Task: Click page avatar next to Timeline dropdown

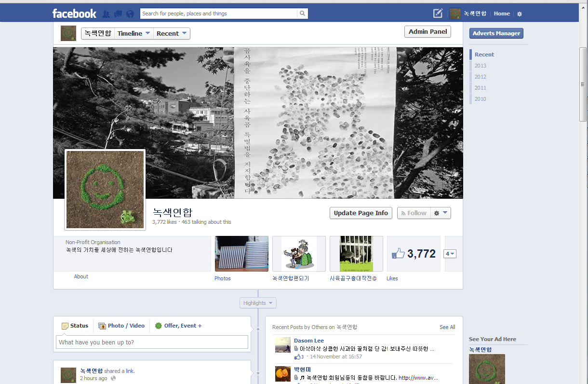Action: click(68, 33)
